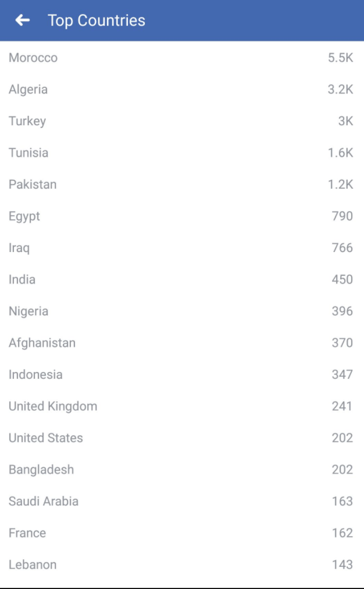Screen dimensions: 364x589
Task: Tap the Turkey list item
Action: pos(27,121)
